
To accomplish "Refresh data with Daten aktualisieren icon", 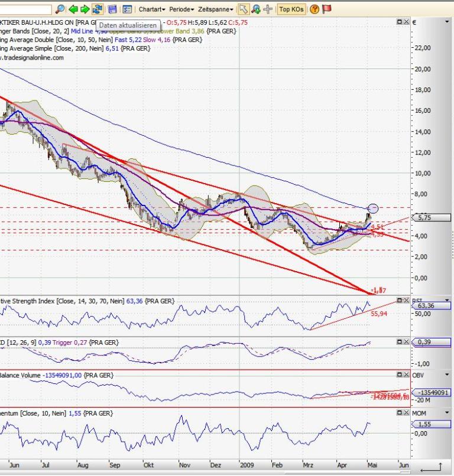I will [x=97, y=9].
